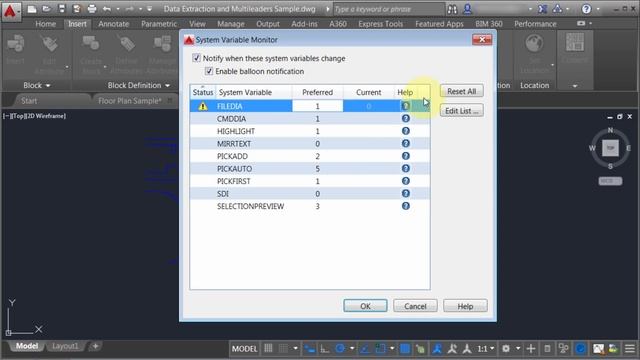Click the System Variable Monitor status bar icon

pos(598,349)
